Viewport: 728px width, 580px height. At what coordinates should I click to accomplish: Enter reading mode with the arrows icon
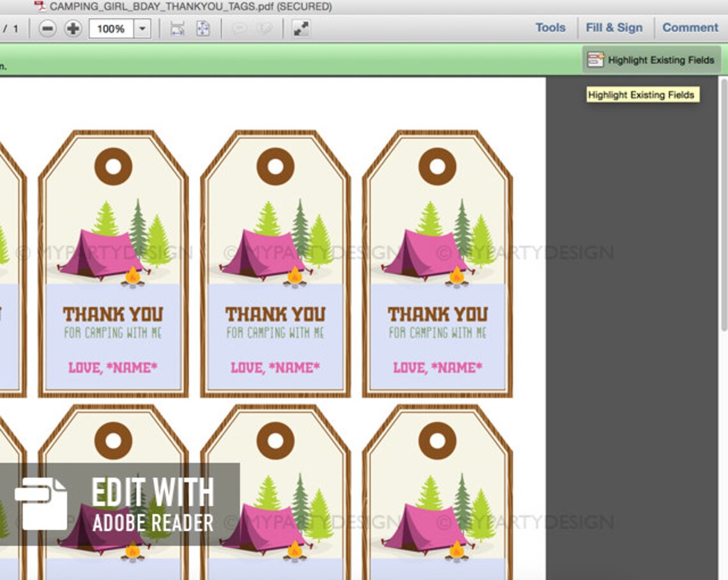[x=301, y=28]
